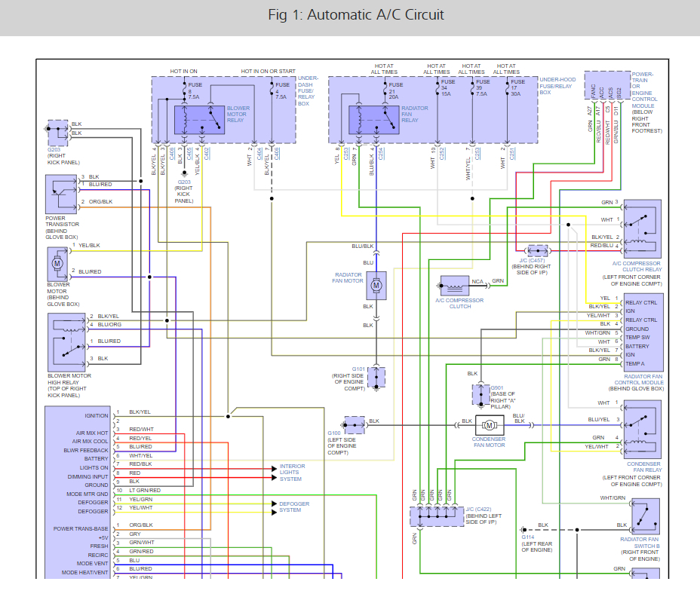
Task: Select the Fuse 21 20A symbol
Action: [385, 90]
